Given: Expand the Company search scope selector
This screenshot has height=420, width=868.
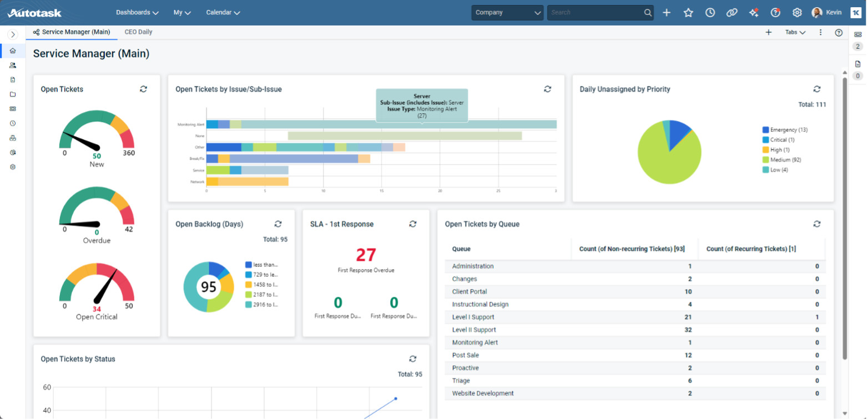Looking at the screenshot, I should click(x=507, y=12).
